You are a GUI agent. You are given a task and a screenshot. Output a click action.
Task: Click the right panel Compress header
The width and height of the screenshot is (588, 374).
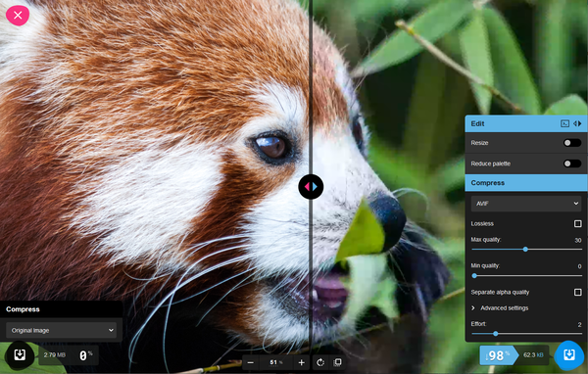click(526, 183)
